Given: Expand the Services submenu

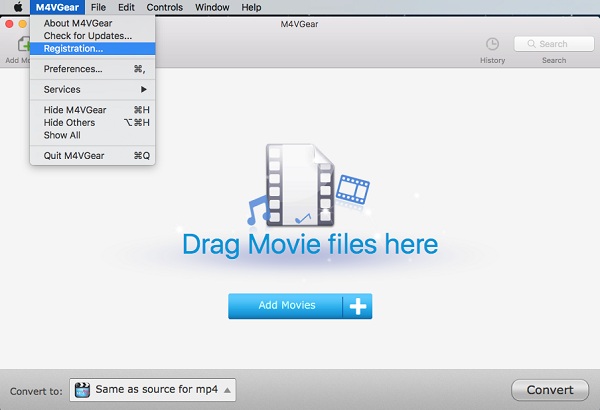Looking at the screenshot, I should [x=93, y=90].
